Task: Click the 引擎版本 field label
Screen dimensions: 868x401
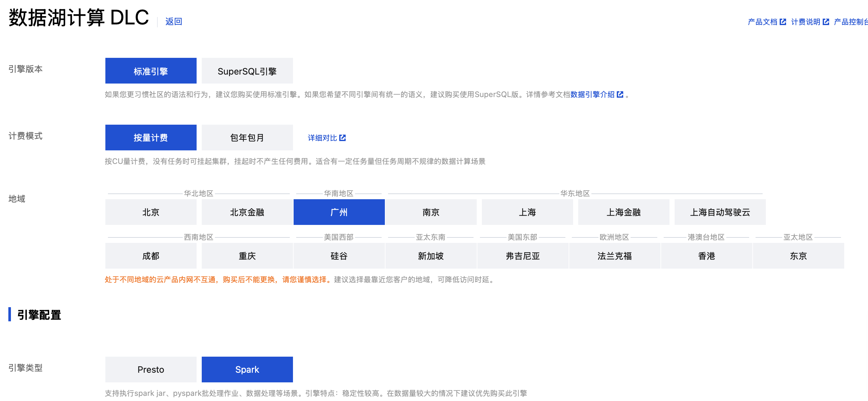Action: 25,69
